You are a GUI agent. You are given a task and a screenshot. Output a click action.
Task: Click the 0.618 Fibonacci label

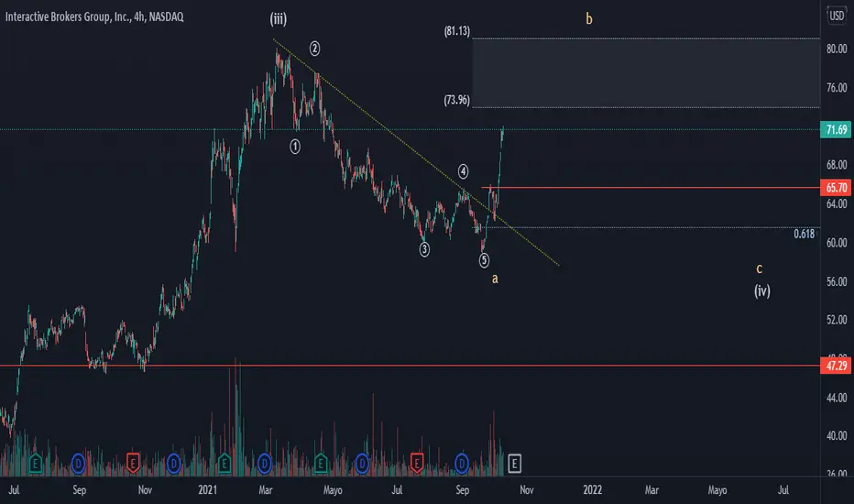[804, 234]
